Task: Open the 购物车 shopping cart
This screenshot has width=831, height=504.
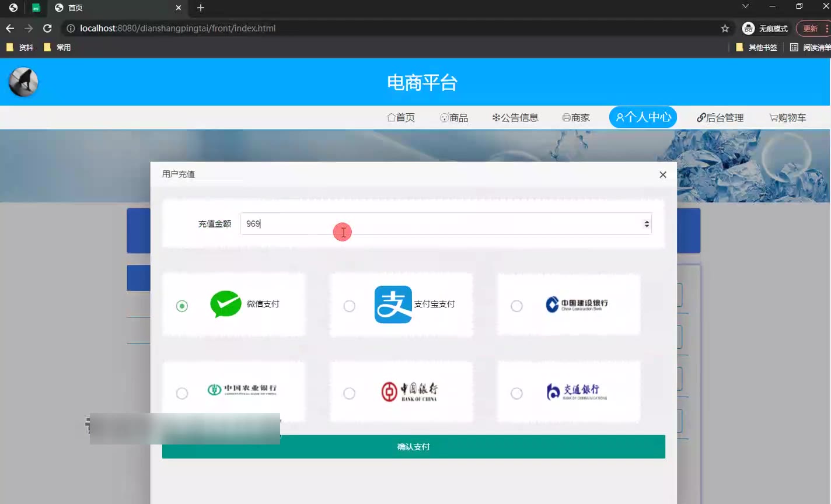Action: point(788,118)
